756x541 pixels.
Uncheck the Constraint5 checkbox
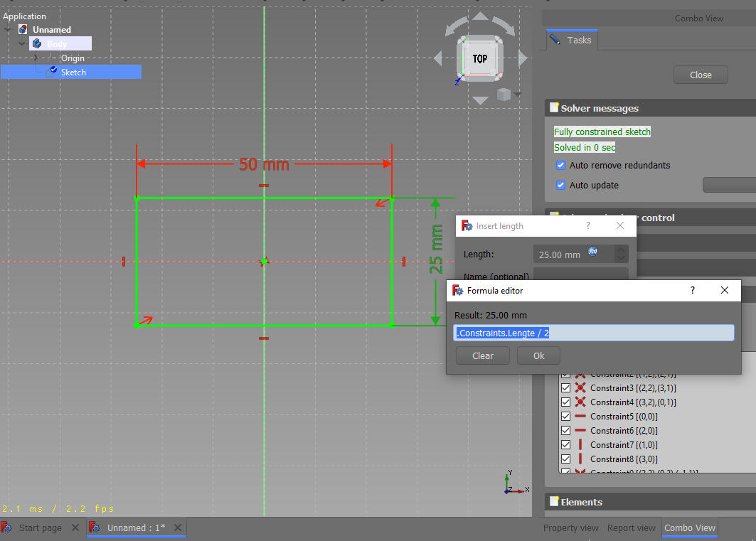click(565, 416)
